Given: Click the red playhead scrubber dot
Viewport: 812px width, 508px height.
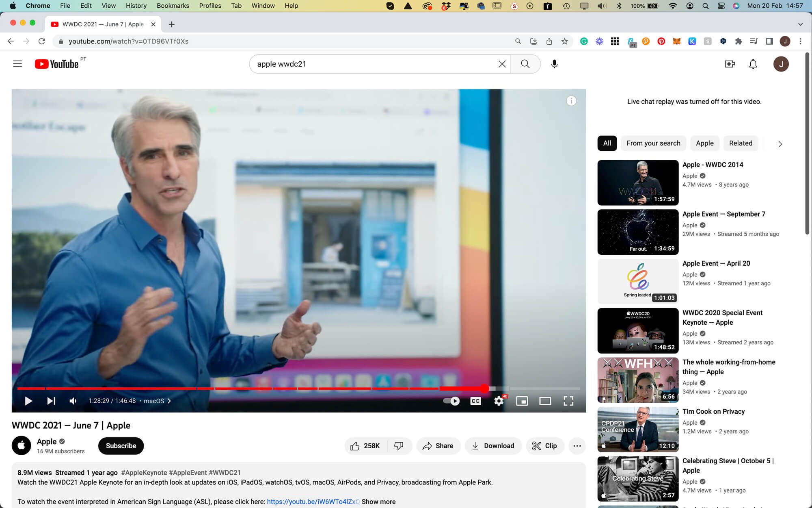Looking at the screenshot, I should [x=484, y=389].
